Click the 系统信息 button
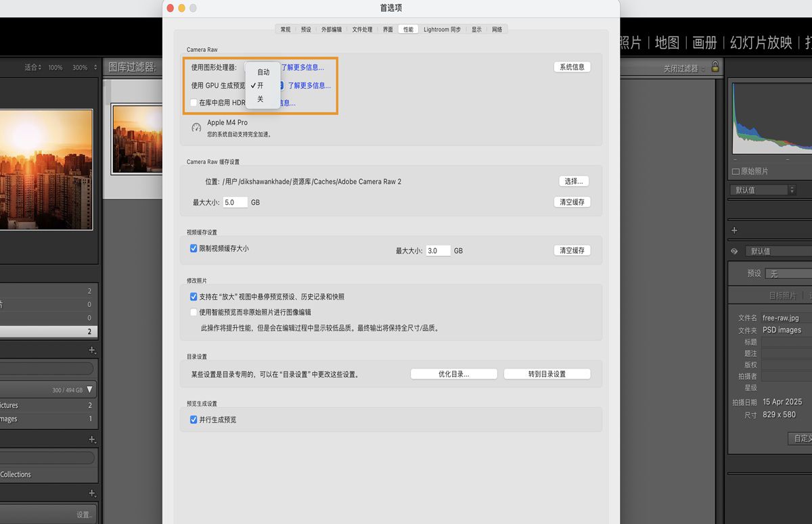Image resolution: width=812 pixels, height=524 pixels. 572,66
